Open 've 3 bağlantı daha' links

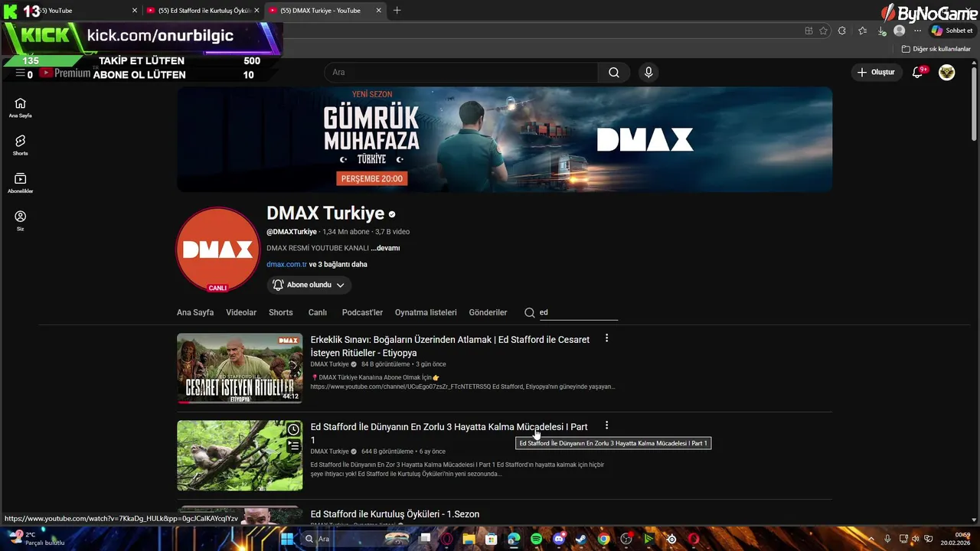[338, 264]
